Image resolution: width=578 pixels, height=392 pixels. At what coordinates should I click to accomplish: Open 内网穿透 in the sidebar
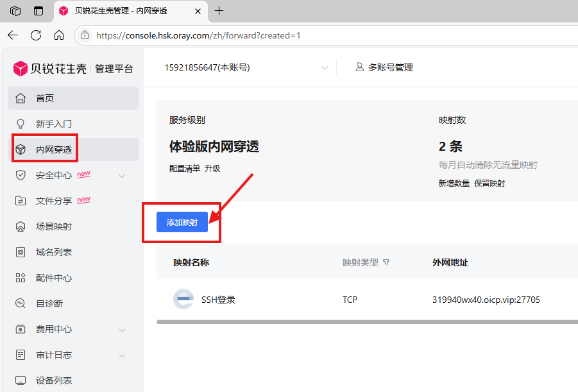[x=73, y=149]
